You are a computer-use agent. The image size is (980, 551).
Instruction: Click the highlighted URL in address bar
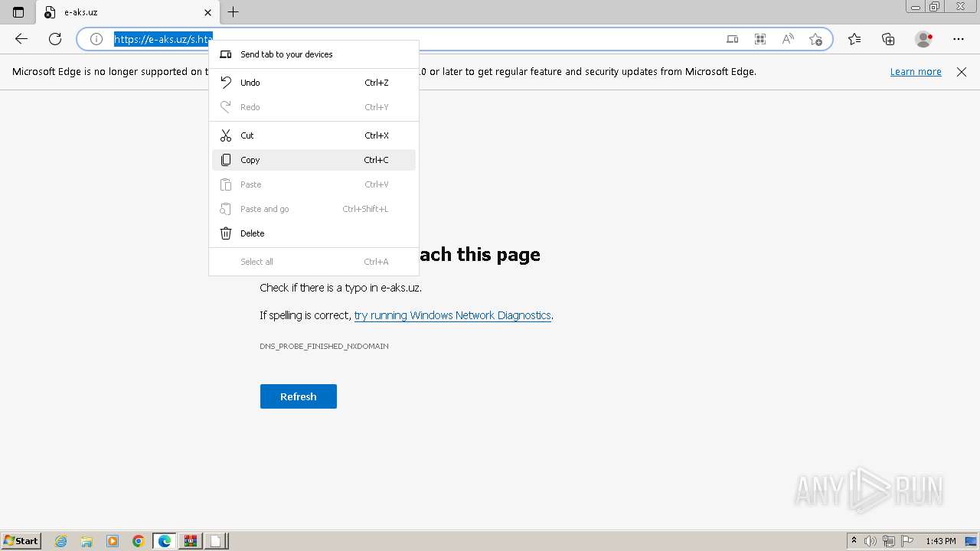point(162,39)
